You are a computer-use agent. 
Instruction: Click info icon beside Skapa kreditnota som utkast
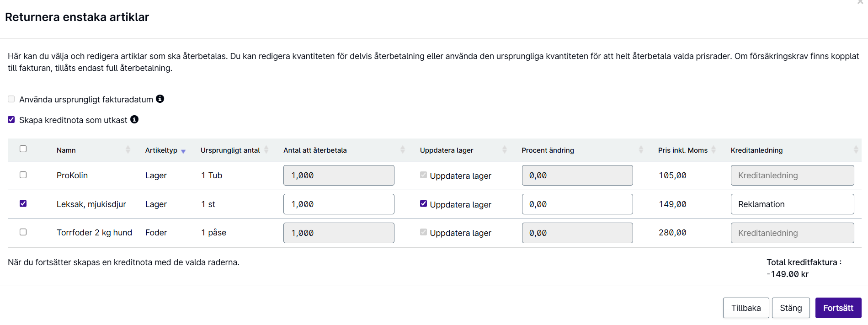pos(134,119)
